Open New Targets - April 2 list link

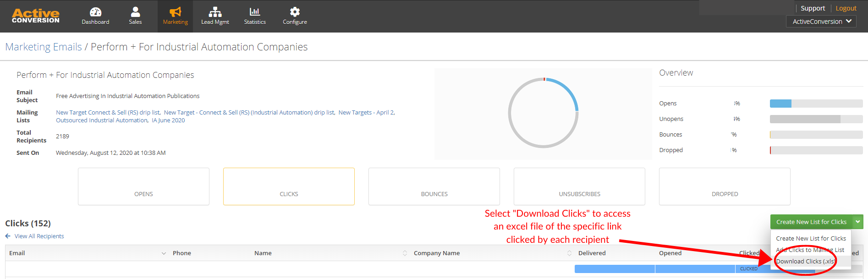366,112
